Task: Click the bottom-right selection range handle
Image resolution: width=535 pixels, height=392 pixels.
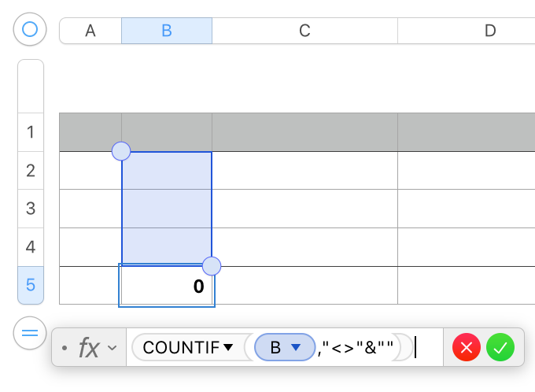Action: coord(212,265)
